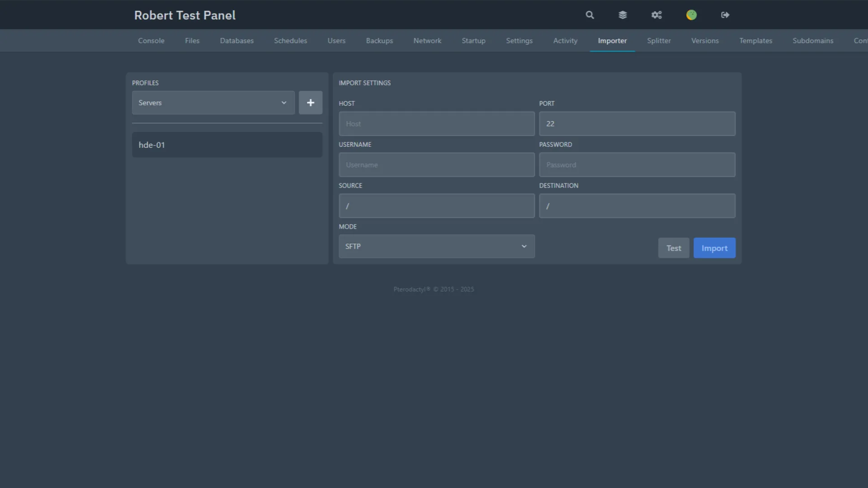
Task: Open the Splitter tab
Action: click(x=659, y=41)
